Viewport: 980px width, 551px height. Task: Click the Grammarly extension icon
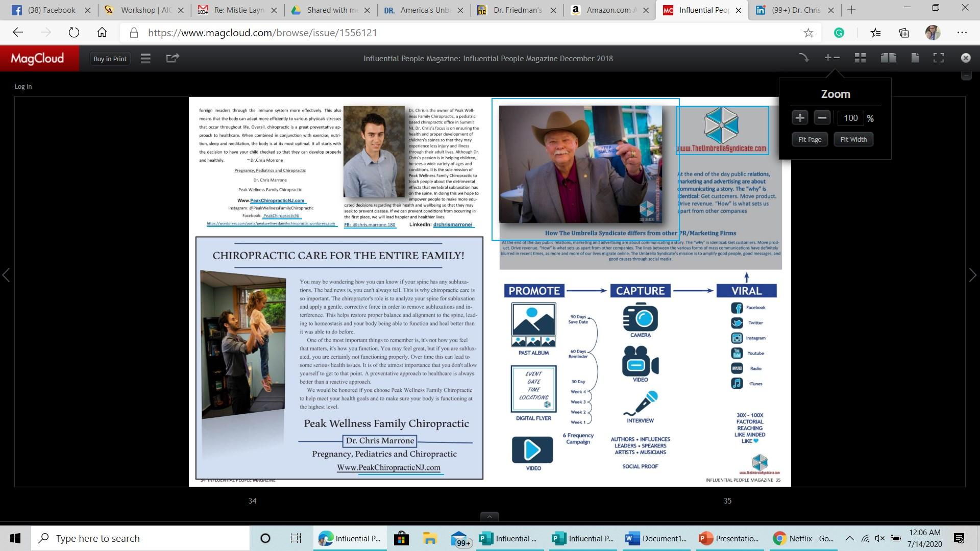(x=839, y=33)
